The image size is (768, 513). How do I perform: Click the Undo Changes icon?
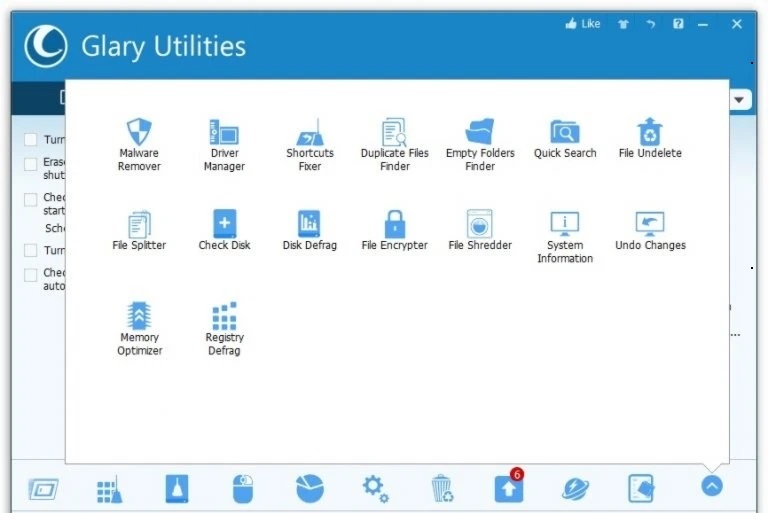pos(650,230)
